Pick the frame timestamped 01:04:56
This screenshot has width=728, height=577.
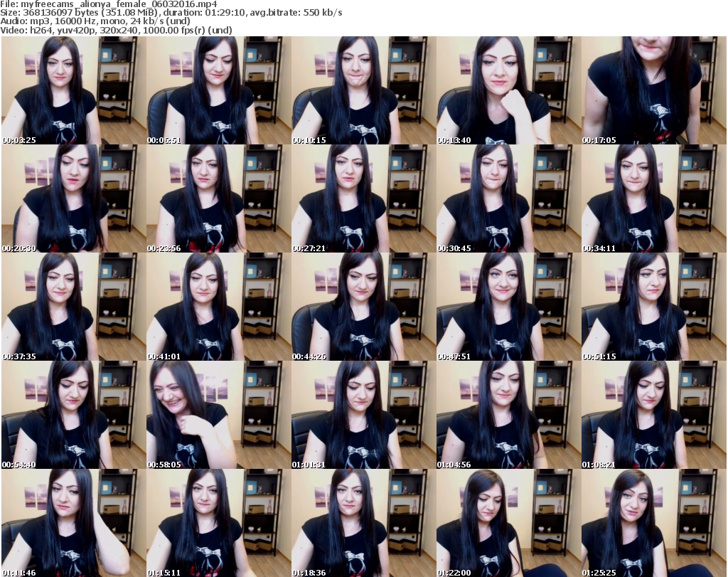point(508,415)
